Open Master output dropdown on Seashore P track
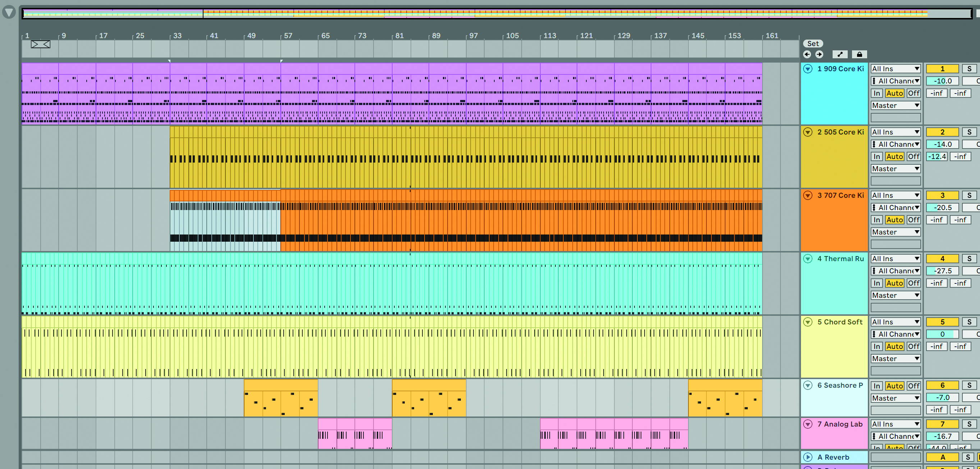The height and width of the screenshot is (469, 980). 896,398
